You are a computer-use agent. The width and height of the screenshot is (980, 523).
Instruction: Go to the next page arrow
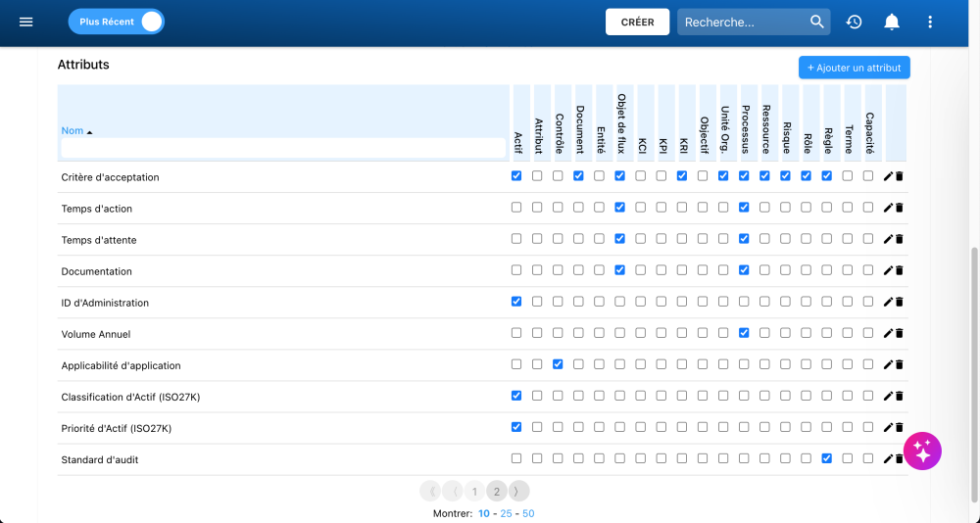coord(518,492)
